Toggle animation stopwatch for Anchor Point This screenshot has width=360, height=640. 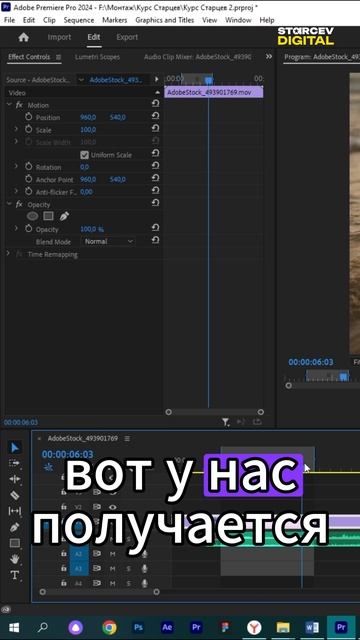point(28,179)
